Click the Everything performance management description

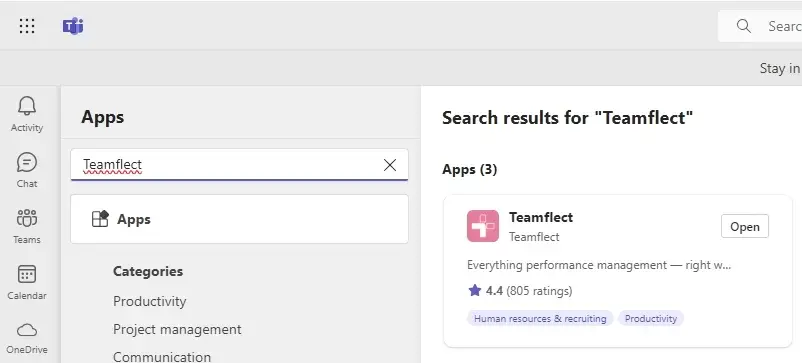[x=599, y=265]
